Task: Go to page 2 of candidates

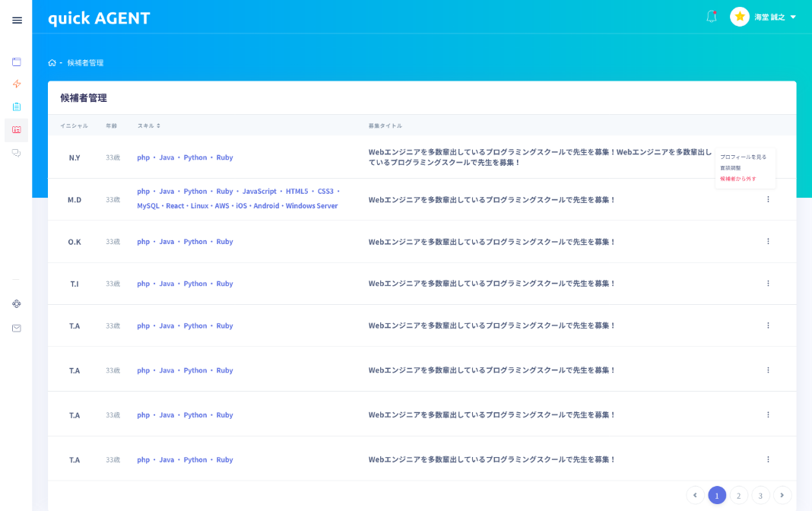Action: tap(738, 496)
